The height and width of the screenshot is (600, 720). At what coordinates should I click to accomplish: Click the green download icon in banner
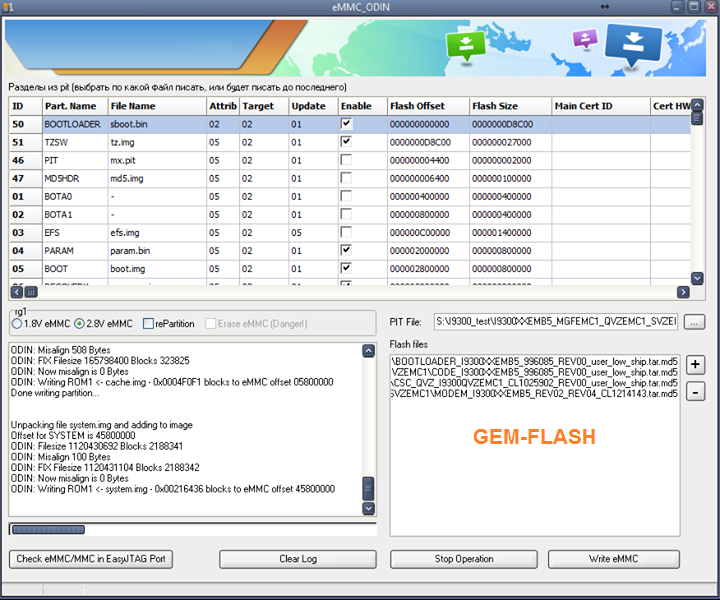coord(466,46)
